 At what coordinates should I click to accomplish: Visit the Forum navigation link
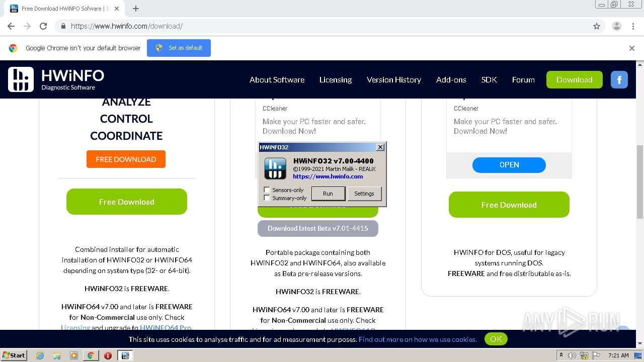(x=523, y=79)
